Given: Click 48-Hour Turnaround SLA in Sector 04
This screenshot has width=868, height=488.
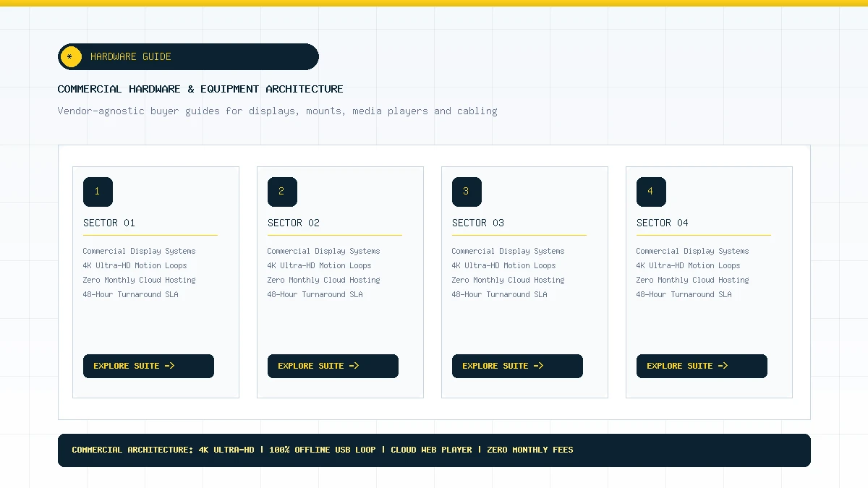Looking at the screenshot, I should [684, 294].
